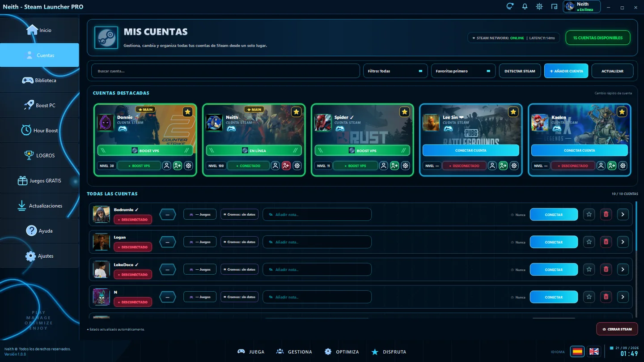Toggle favorite star on Donnie card
Viewport: 644px width, 362px height.
[x=187, y=112]
